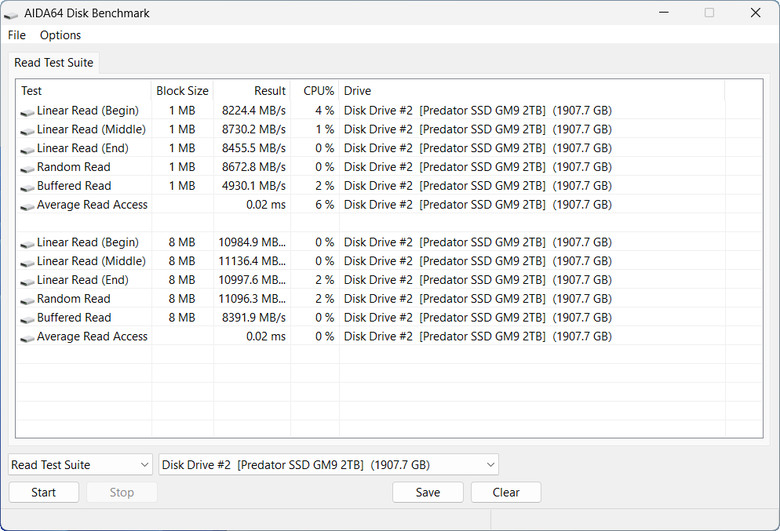Select the 8672.8 MB/s result cell
This screenshot has width=780, height=531.
[254, 167]
